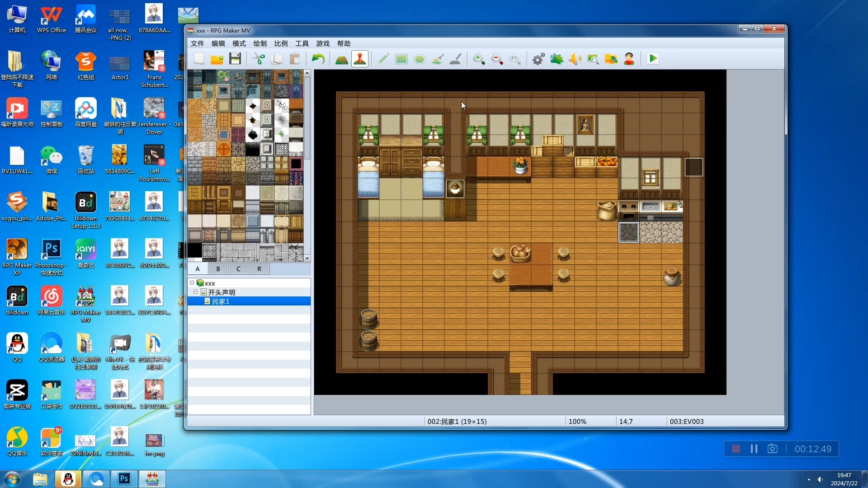Switch to tileset tab C
The image size is (868, 488).
tap(239, 269)
